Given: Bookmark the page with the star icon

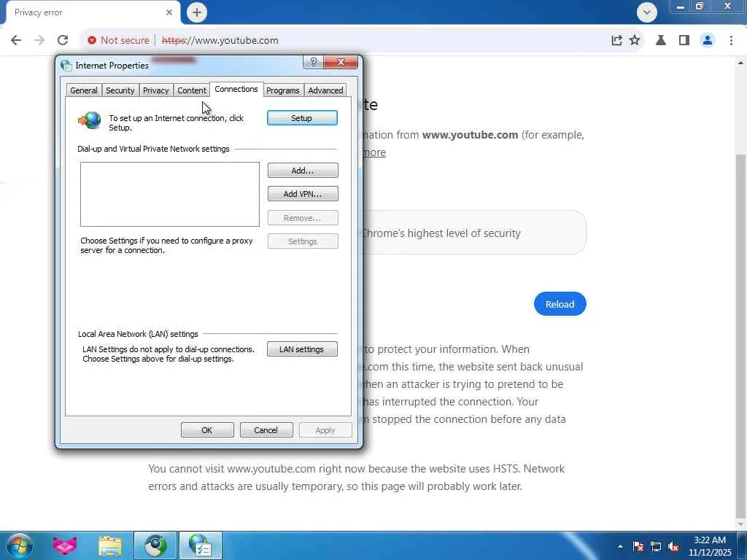Looking at the screenshot, I should tap(635, 41).
